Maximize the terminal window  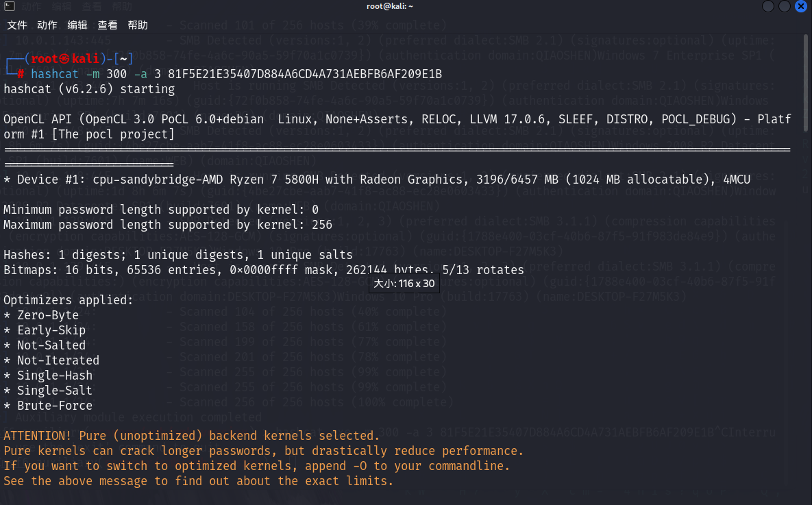point(784,6)
